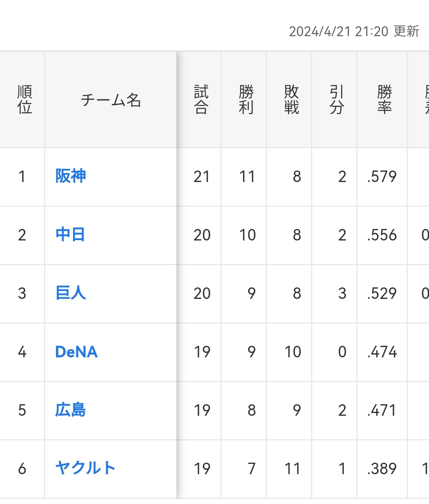Click the 試合 column header

click(x=201, y=100)
